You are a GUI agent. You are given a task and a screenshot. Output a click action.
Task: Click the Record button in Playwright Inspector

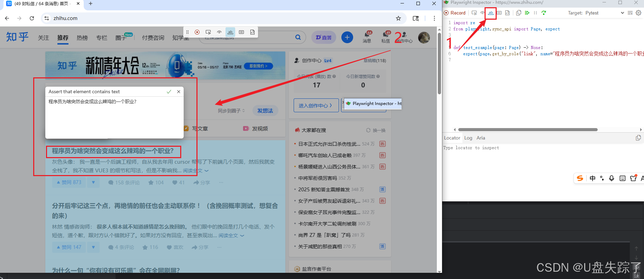(x=455, y=13)
